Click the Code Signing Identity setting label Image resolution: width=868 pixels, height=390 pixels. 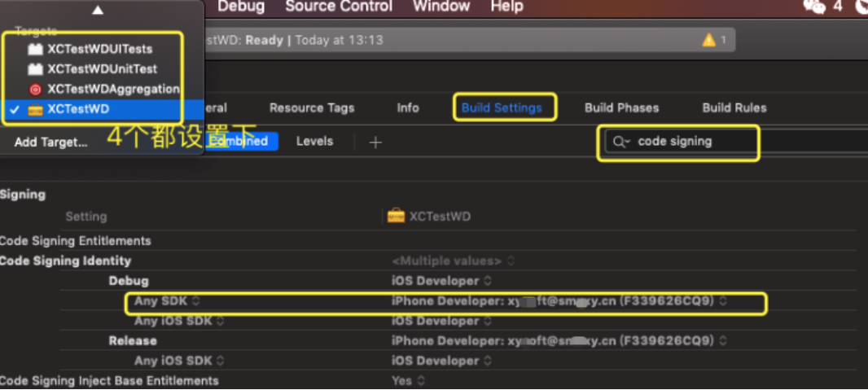point(65,261)
